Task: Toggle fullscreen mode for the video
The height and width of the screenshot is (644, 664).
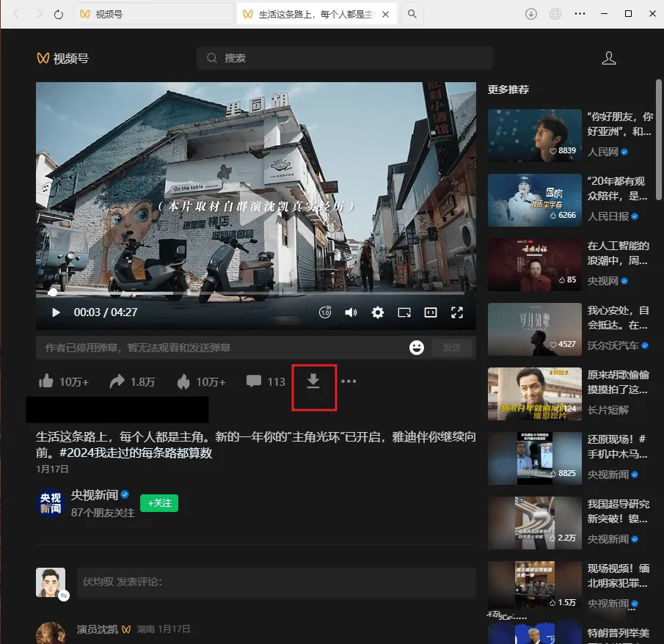Action: pyautogui.click(x=457, y=312)
